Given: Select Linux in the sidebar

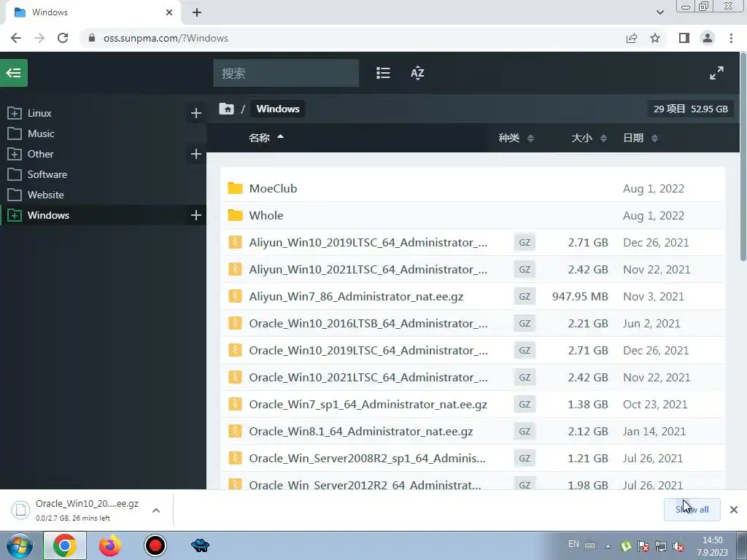Looking at the screenshot, I should 39,113.
